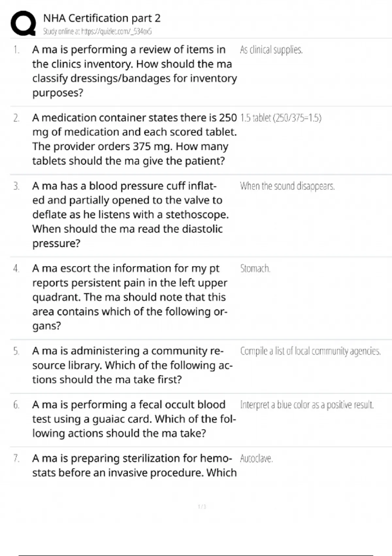Click the answer "As clinical supplies."
The image size is (392, 556).
pyautogui.click(x=271, y=50)
